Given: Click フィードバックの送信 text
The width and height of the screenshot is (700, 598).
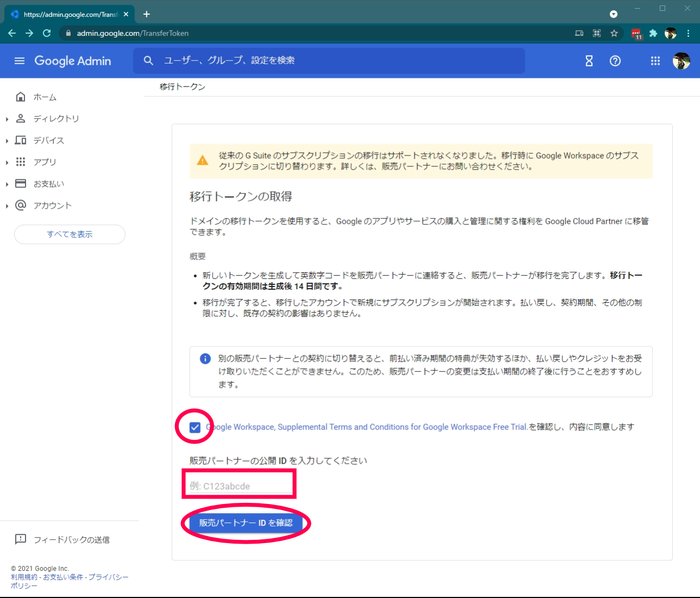Looking at the screenshot, I should pyautogui.click(x=72, y=540).
